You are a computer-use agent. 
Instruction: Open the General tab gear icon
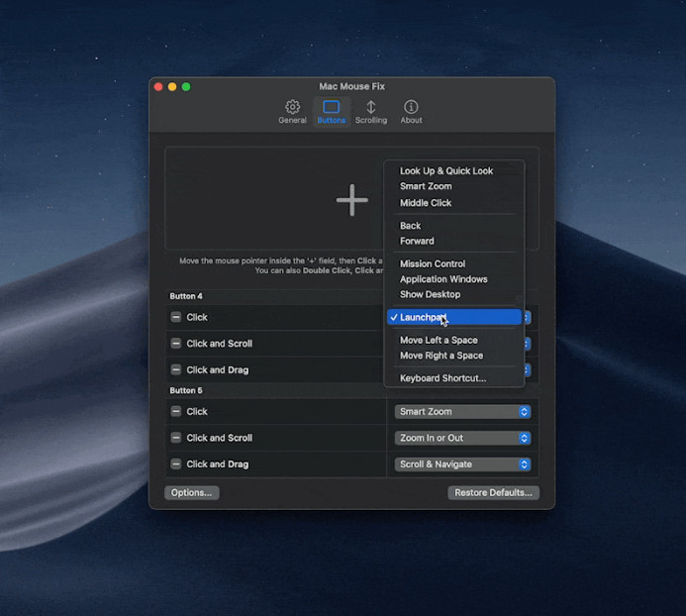click(292, 107)
